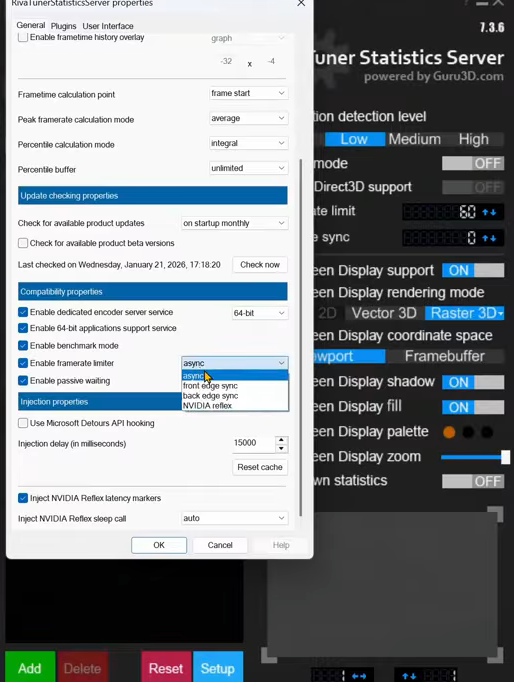Click the On-Screen Display zoom slider
This screenshot has height=682, width=514.
coord(475,457)
